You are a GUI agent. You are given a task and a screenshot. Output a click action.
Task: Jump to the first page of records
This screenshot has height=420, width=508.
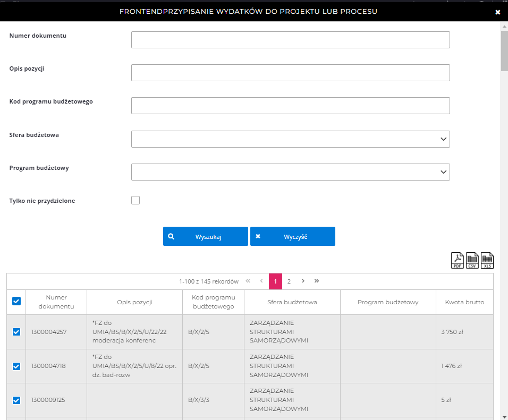[248, 281]
